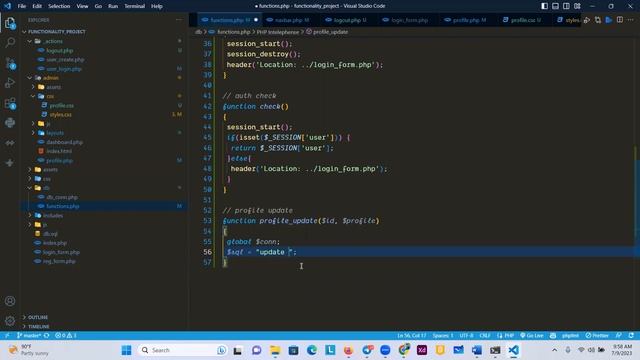
Task: Click the remote window indicator in status bar
Action: [x=7, y=336]
